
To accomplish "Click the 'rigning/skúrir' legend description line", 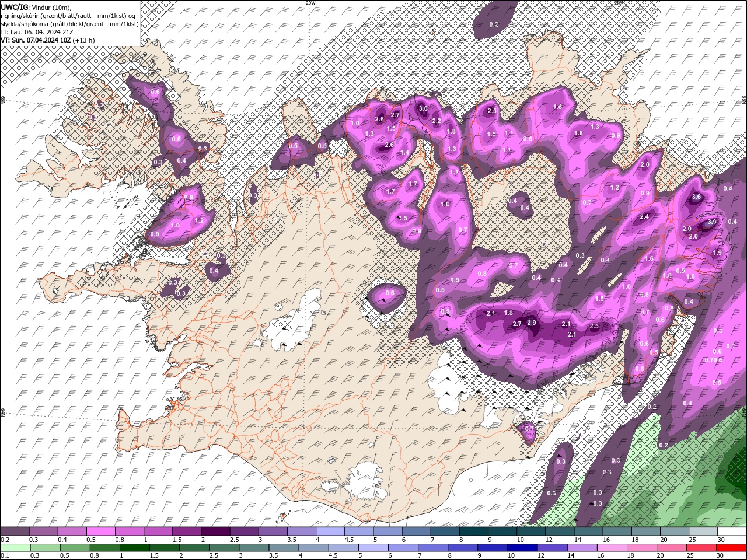I will (x=69, y=15).
